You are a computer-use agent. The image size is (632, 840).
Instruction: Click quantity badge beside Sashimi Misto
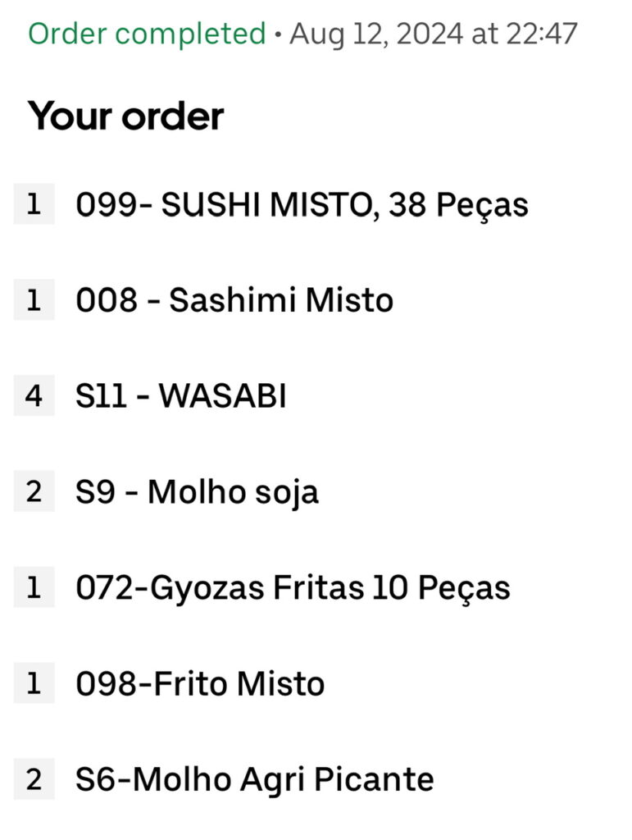click(34, 300)
